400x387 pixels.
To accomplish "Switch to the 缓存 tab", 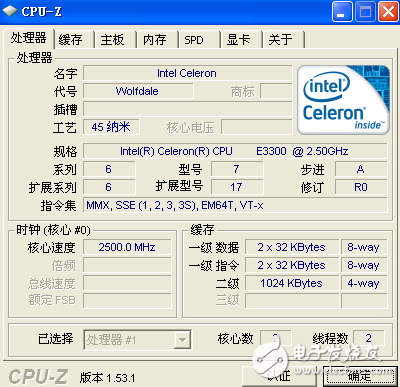I will tap(70, 40).
